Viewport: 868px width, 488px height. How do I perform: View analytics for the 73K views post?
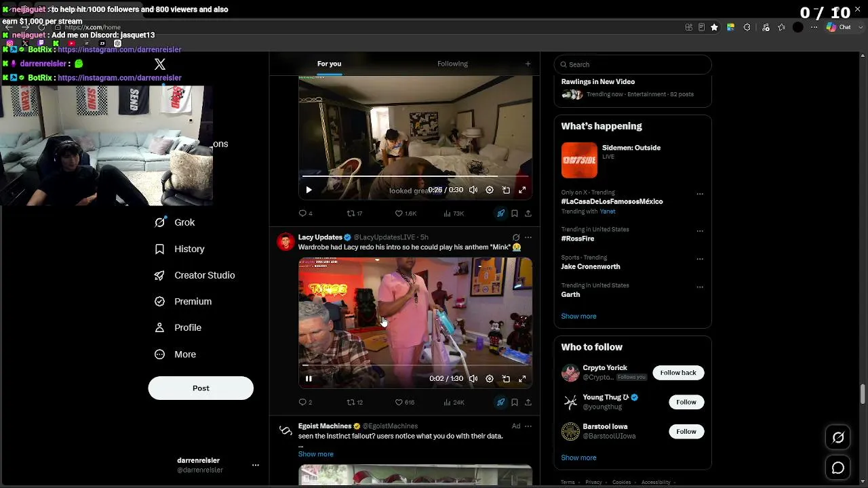454,213
